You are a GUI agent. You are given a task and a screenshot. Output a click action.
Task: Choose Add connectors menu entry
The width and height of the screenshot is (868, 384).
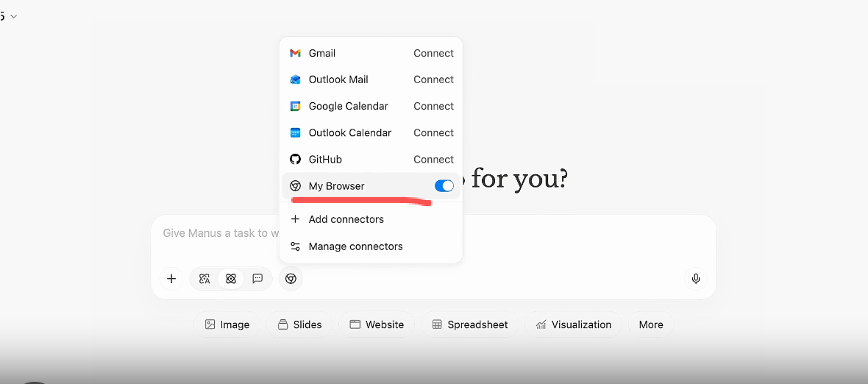click(x=371, y=219)
